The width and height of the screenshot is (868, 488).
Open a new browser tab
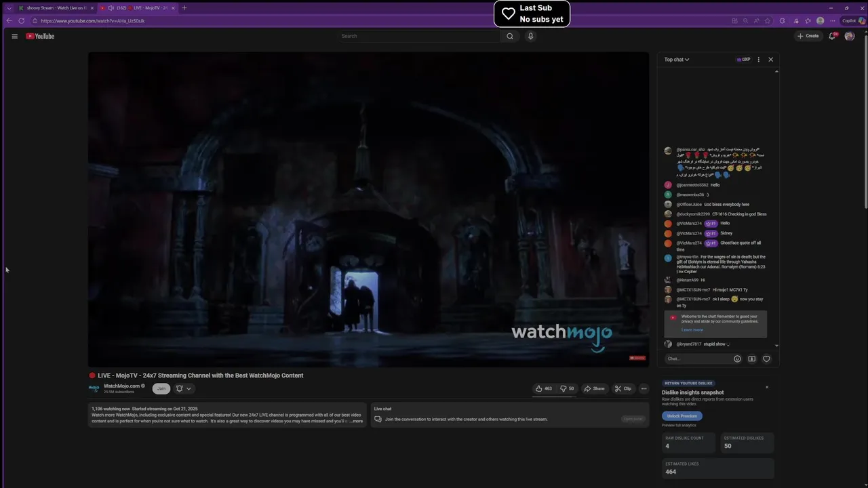pyautogui.click(x=184, y=8)
